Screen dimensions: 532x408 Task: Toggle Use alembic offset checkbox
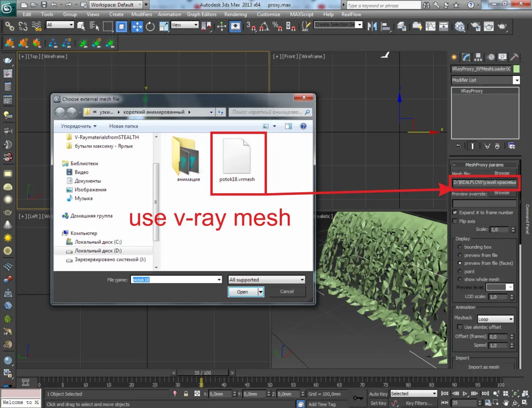click(x=460, y=327)
